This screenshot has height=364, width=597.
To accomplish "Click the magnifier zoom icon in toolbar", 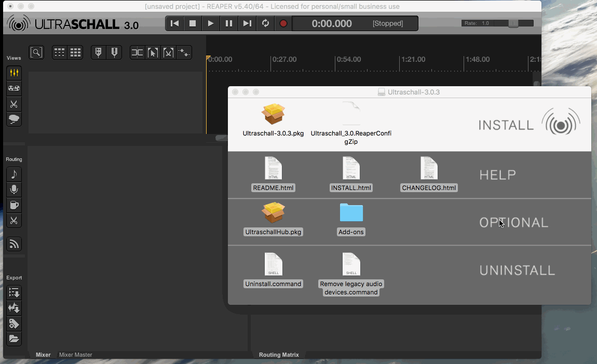I will coord(36,52).
